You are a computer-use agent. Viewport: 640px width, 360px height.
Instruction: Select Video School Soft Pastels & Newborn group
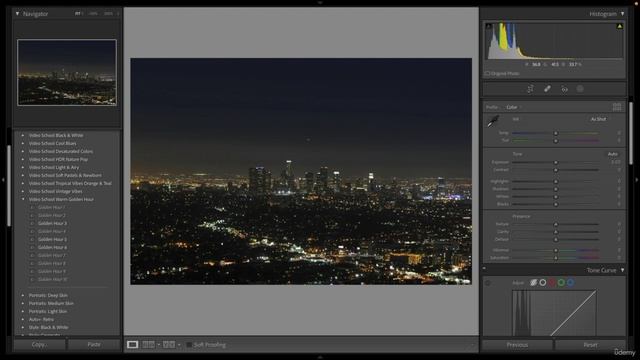coord(65,175)
